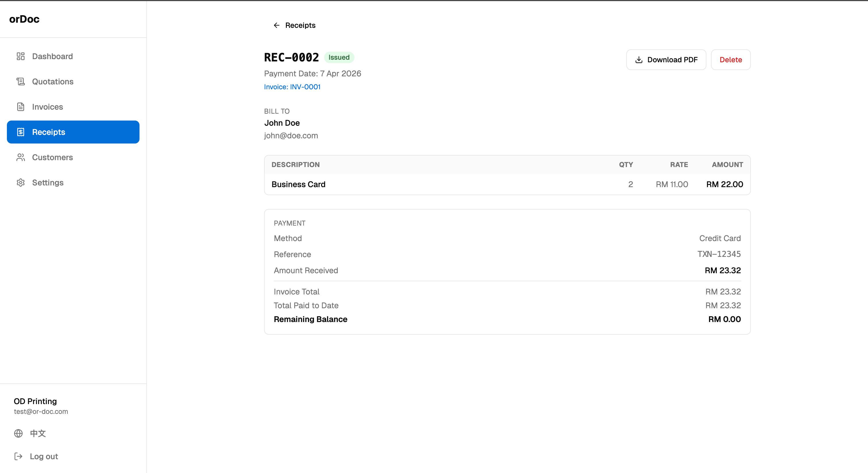The width and height of the screenshot is (868, 473).
Task: Go back to Receipts list
Action: tap(294, 25)
